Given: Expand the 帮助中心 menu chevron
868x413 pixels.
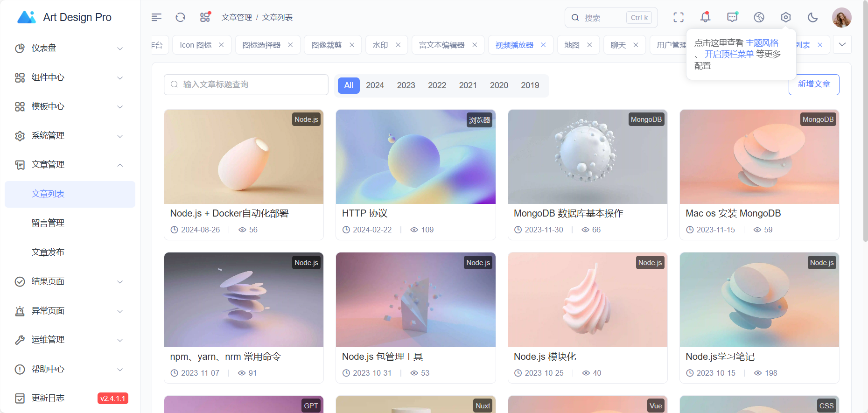Looking at the screenshot, I should (x=120, y=369).
